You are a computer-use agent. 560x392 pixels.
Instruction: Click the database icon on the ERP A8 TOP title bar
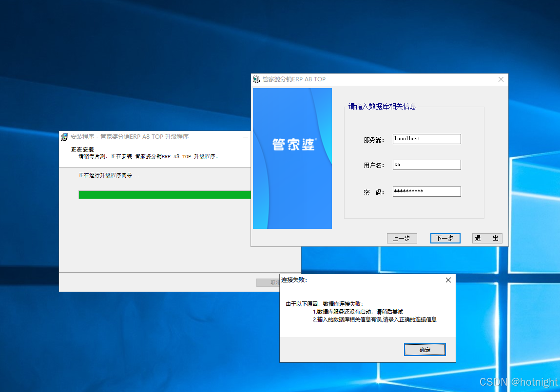pos(256,79)
